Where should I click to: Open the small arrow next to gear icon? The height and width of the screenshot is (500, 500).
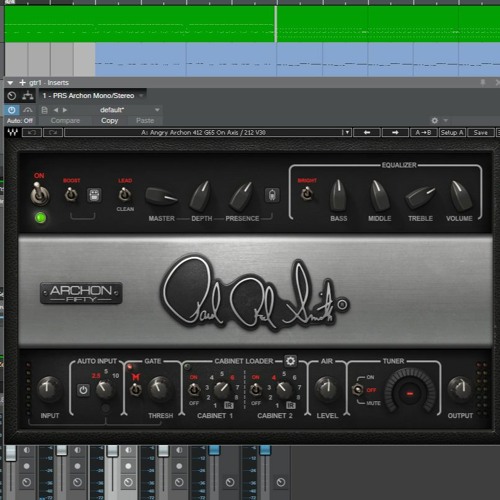click(x=446, y=120)
